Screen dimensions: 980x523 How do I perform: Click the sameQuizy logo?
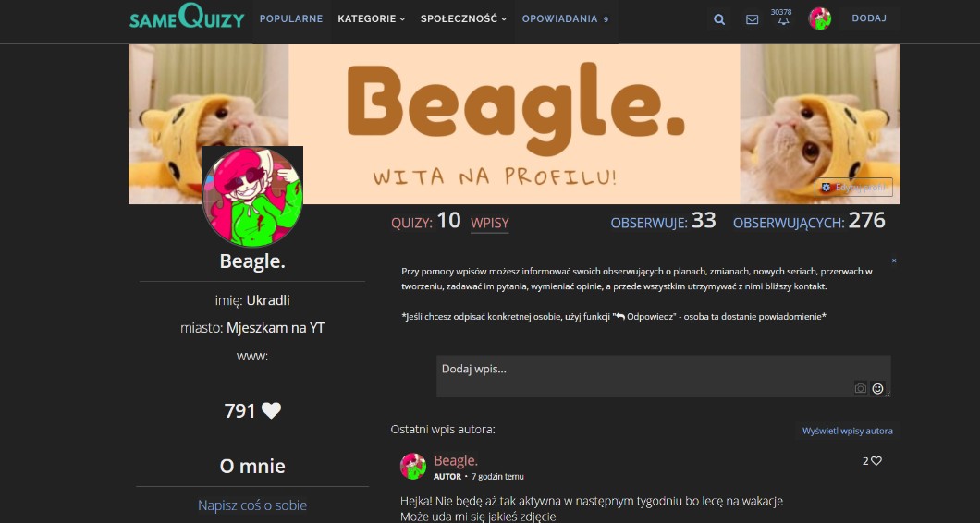[187, 18]
